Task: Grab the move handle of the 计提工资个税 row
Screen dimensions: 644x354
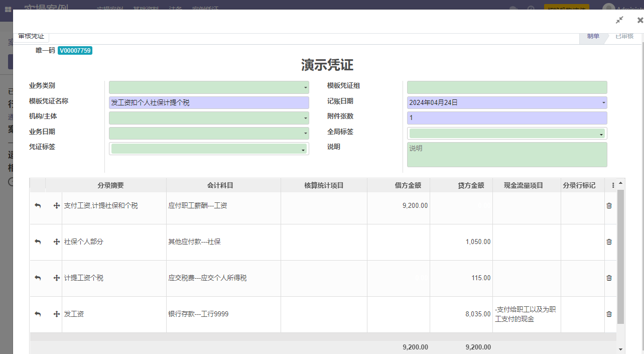Action: click(x=57, y=278)
